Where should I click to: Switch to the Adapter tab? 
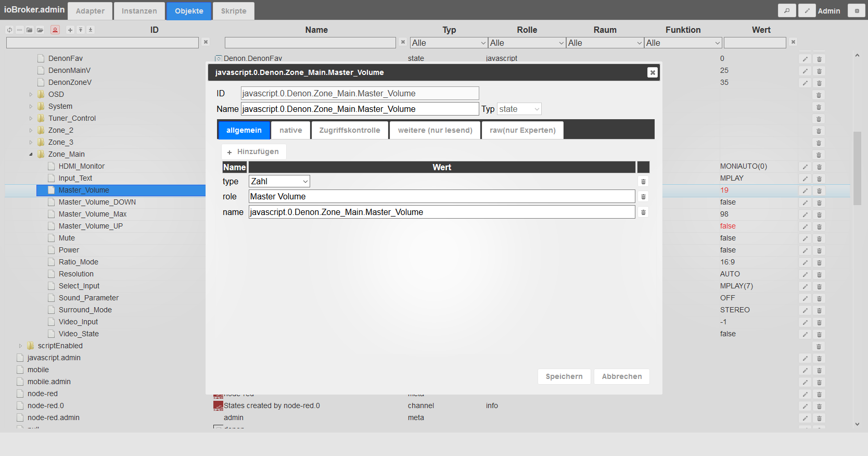[x=90, y=11]
